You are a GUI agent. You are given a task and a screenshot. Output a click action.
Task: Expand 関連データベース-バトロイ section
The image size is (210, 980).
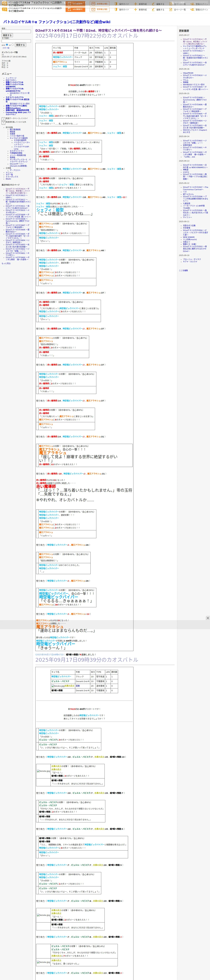pos(3,119)
